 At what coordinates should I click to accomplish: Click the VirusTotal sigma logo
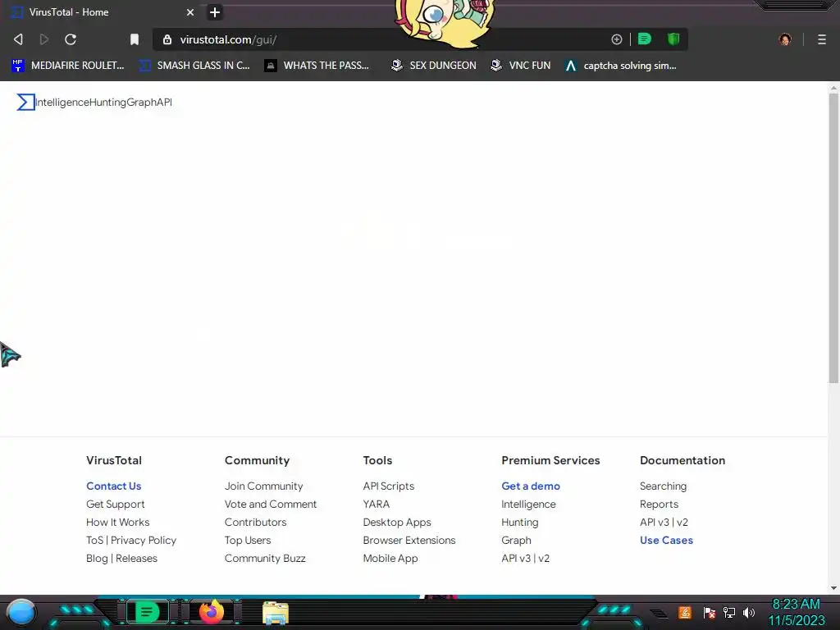25,102
